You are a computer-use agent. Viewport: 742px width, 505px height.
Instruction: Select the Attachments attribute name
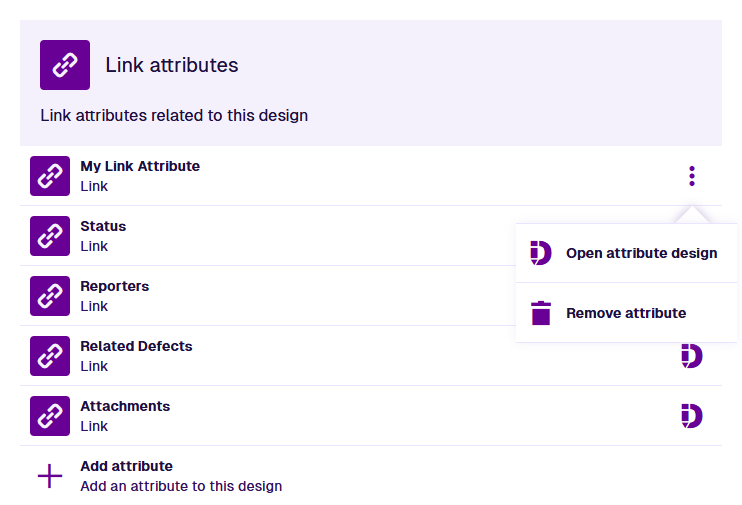(x=125, y=406)
